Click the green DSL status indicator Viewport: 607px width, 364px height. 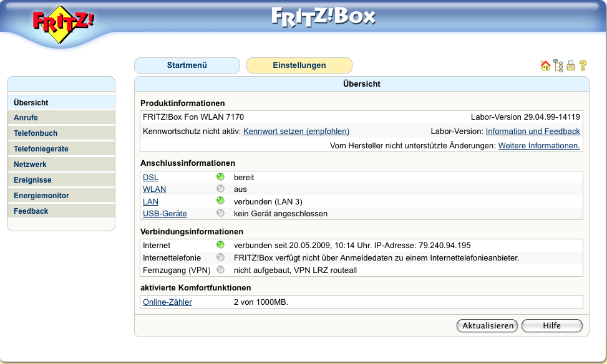(x=220, y=177)
